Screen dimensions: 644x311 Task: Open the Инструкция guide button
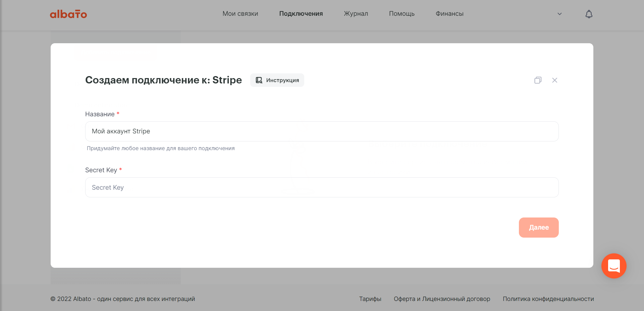277,80
